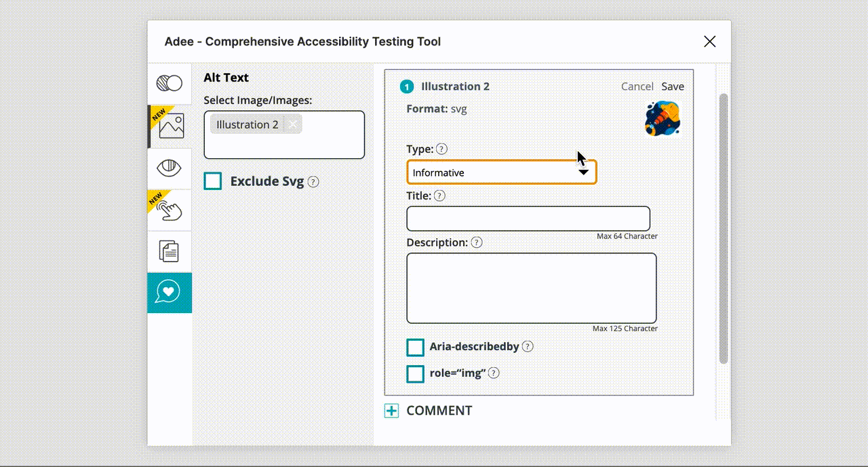
Task: Open the Type dropdown showing Informative
Action: pyautogui.click(x=501, y=172)
